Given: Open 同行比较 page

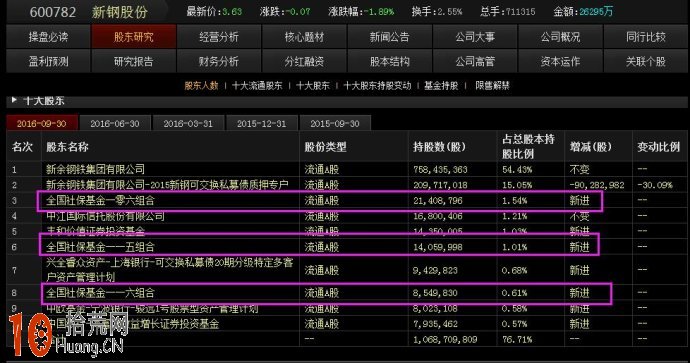Looking at the screenshot, I should 646,37.
